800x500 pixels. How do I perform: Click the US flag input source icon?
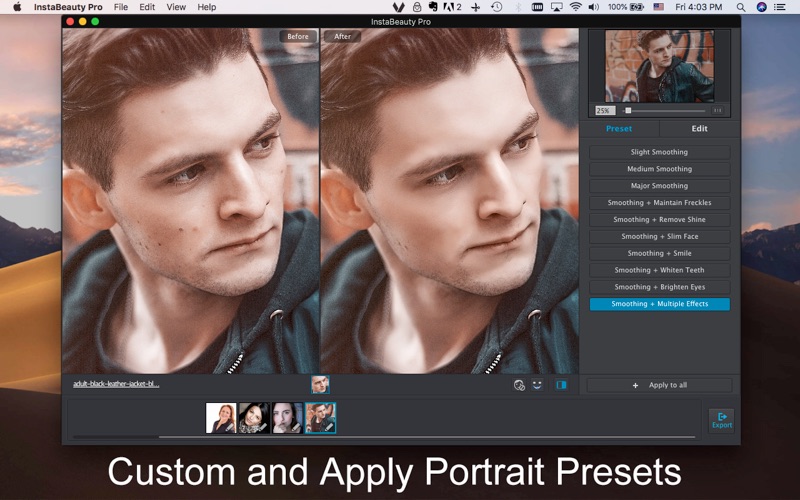click(659, 7)
